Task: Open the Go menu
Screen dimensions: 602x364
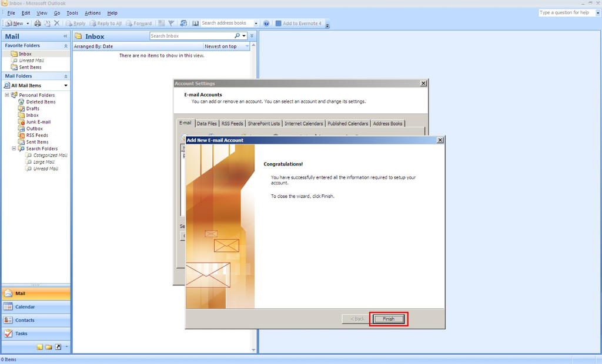Action: pyautogui.click(x=57, y=13)
